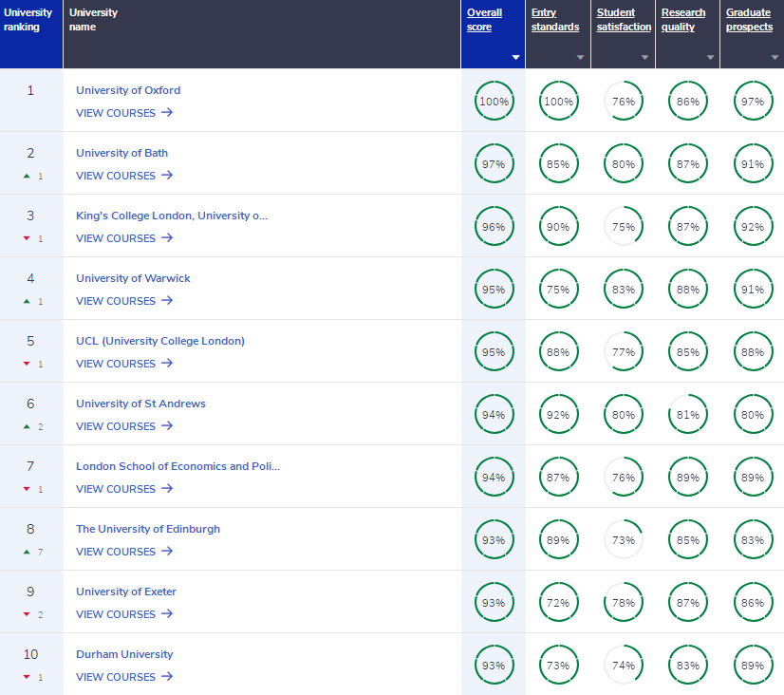Sort by Research quality column arrow
Viewport: 784px width, 695px height.
[x=711, y=58]
